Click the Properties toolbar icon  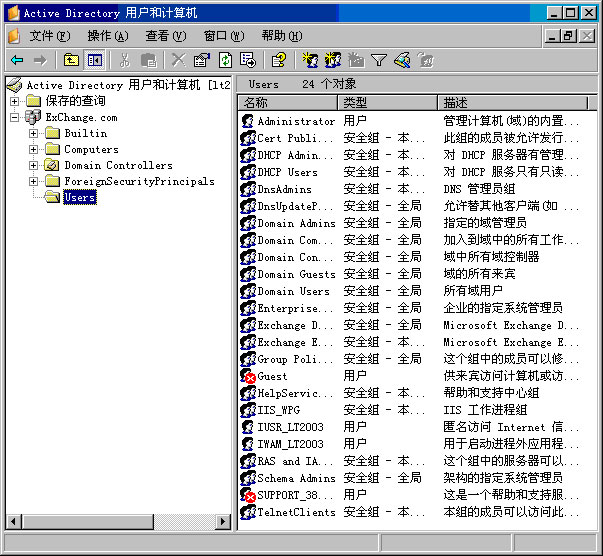[201, 60]
